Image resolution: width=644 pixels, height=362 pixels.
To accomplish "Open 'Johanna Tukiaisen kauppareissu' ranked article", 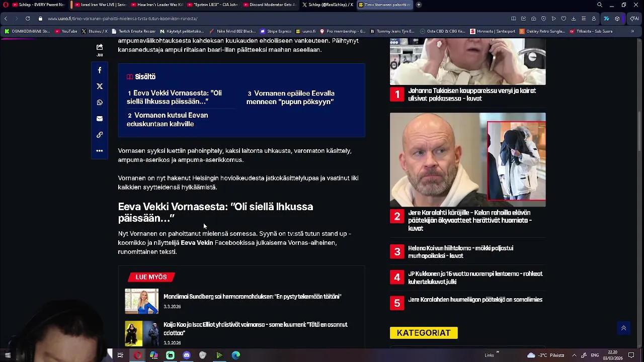I will pyautogui.click(x=472, y=95).
